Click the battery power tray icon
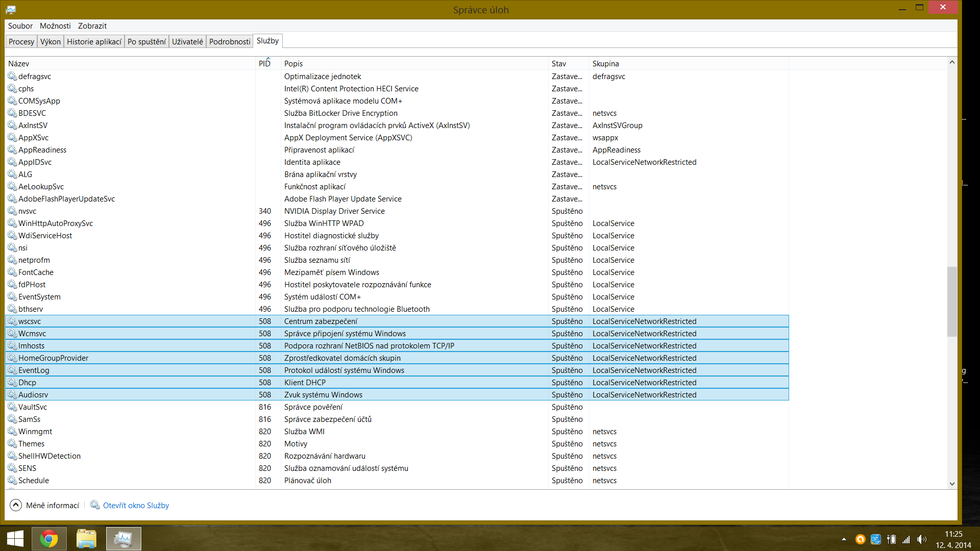Image resolution: width=980 pixels, height=551 pixels. click(x=891, y=539)
